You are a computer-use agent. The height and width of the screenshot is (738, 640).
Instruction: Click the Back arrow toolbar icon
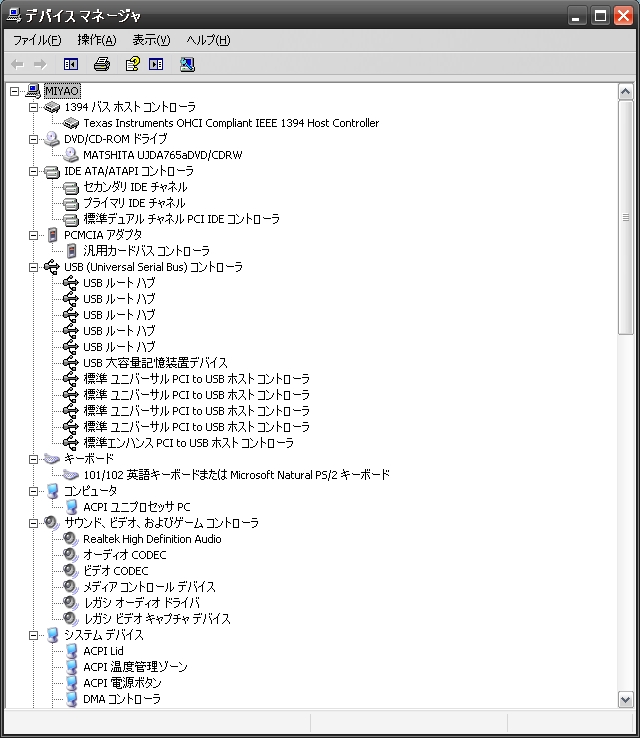(17, 64)
